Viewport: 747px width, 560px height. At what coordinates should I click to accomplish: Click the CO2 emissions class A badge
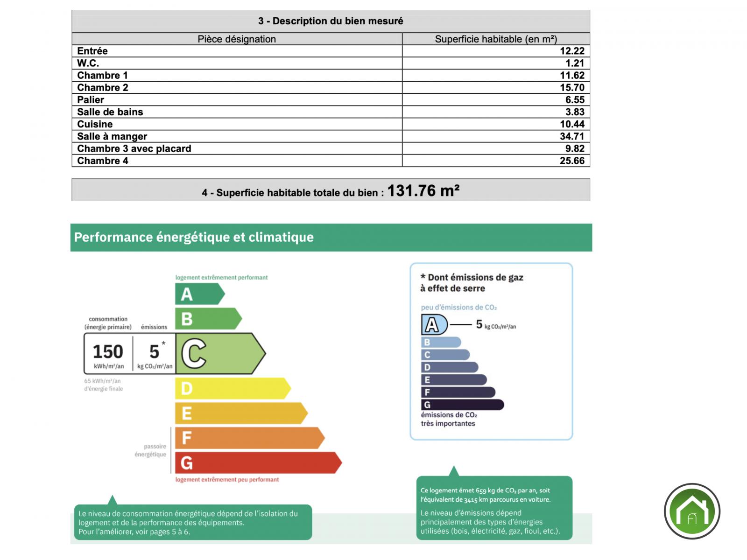click(x=434, y=324)
